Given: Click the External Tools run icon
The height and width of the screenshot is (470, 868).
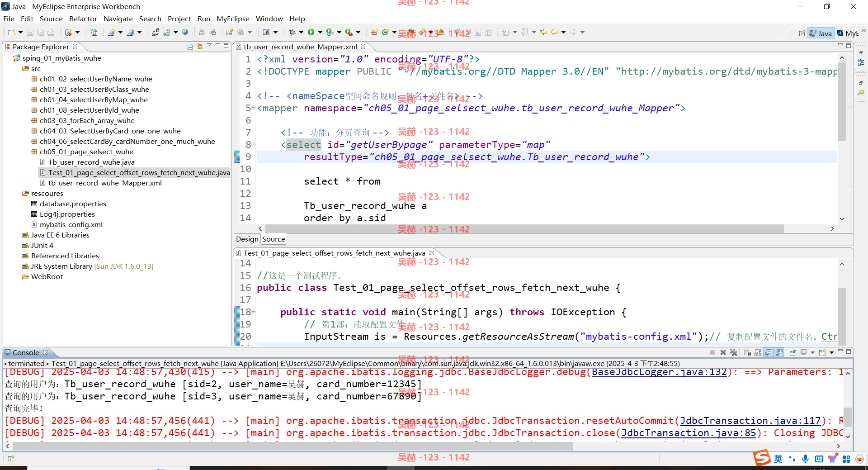Looking at the screenshot, I should [349, 32].
